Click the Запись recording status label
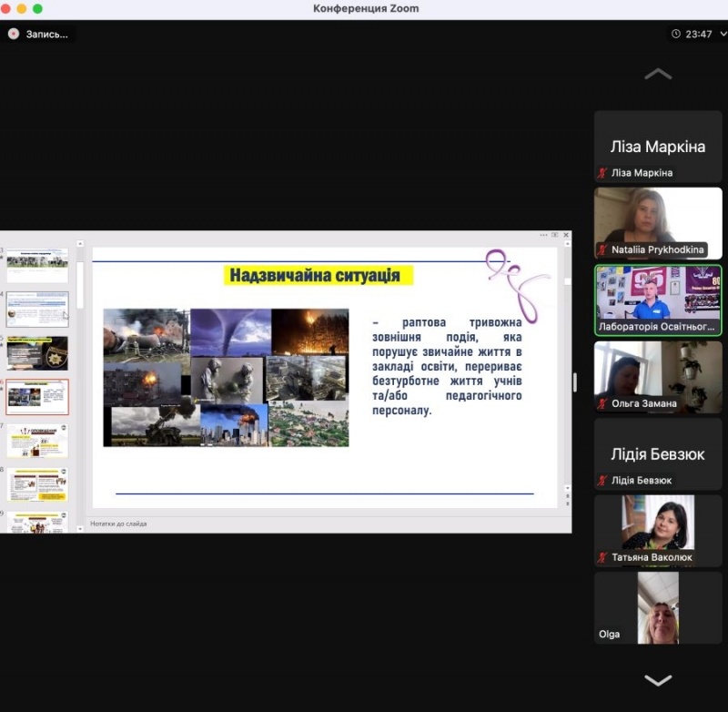Screen dimensions: 728x712 [x=46, y=34]
